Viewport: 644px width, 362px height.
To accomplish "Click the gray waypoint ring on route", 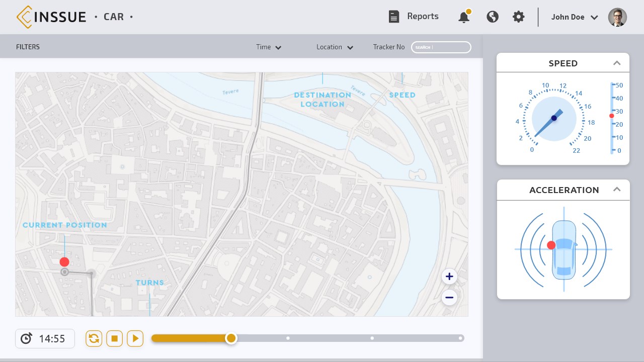I will (x=64, y=272).
